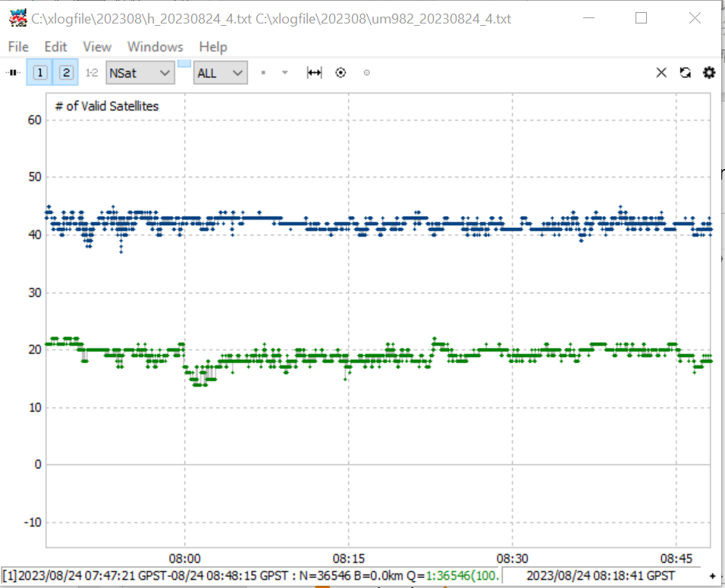
Task: Click the "50" y-axis label
Action: 35,177
